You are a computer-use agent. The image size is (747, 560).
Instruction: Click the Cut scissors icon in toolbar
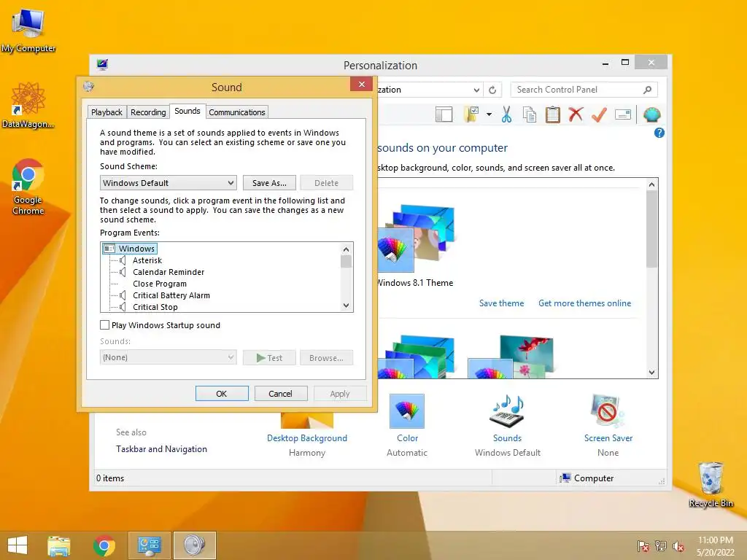point(506,114)
